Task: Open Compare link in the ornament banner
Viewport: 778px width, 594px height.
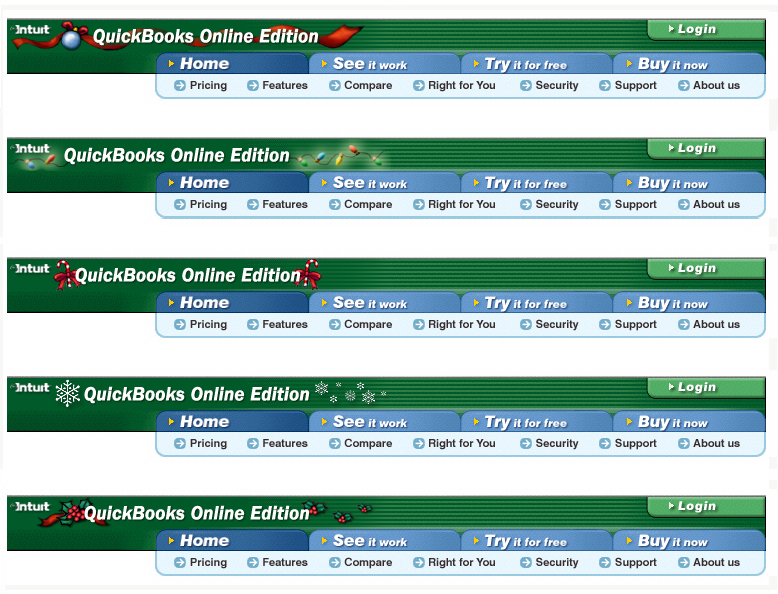Action: point(368,85)
